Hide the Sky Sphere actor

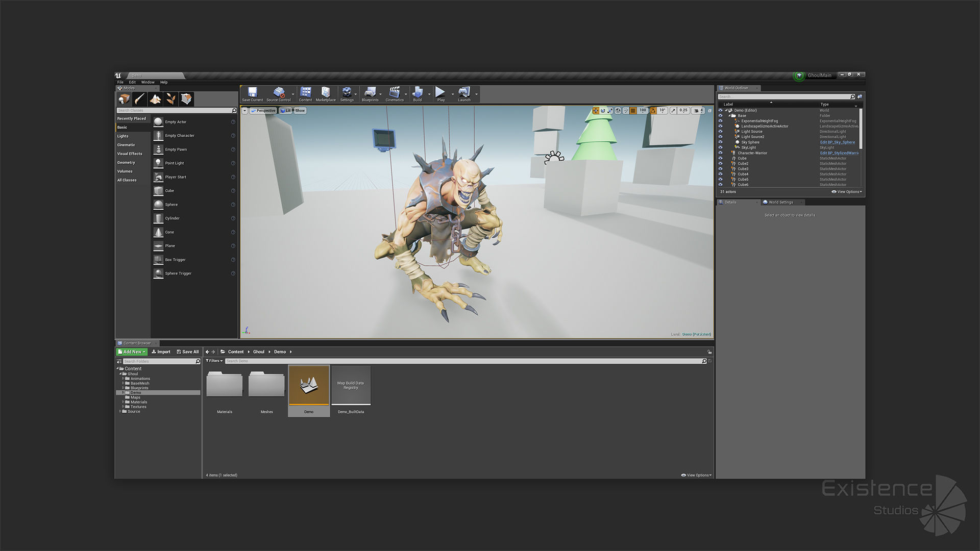point(720,142)
